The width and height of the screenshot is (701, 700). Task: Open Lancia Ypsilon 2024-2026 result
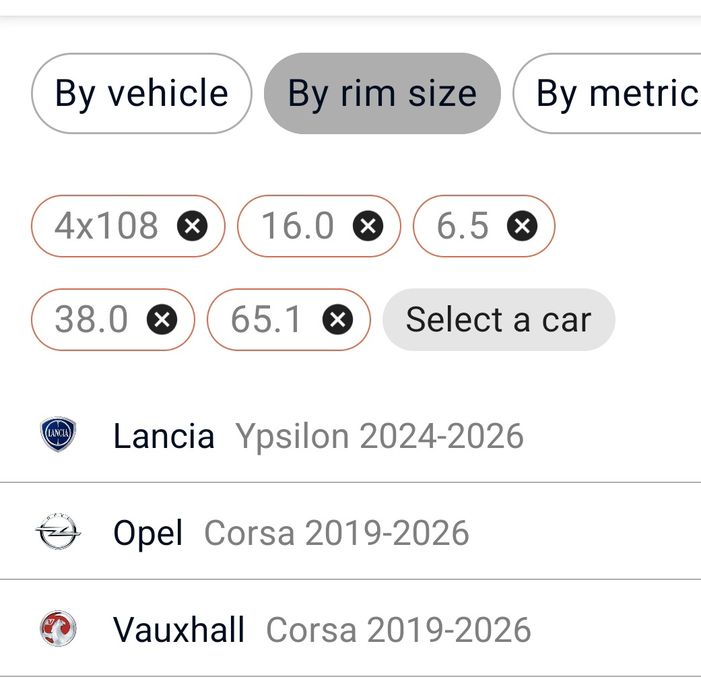tap(350, 436)
